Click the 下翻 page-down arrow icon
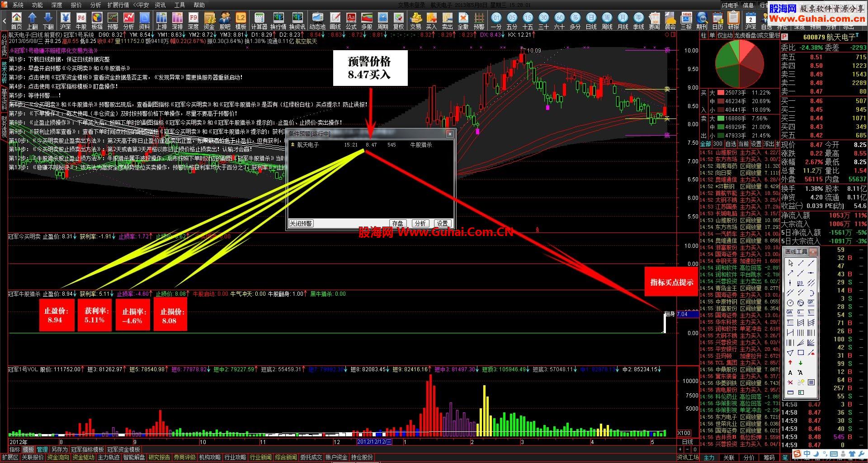 (x=48, y=20)
